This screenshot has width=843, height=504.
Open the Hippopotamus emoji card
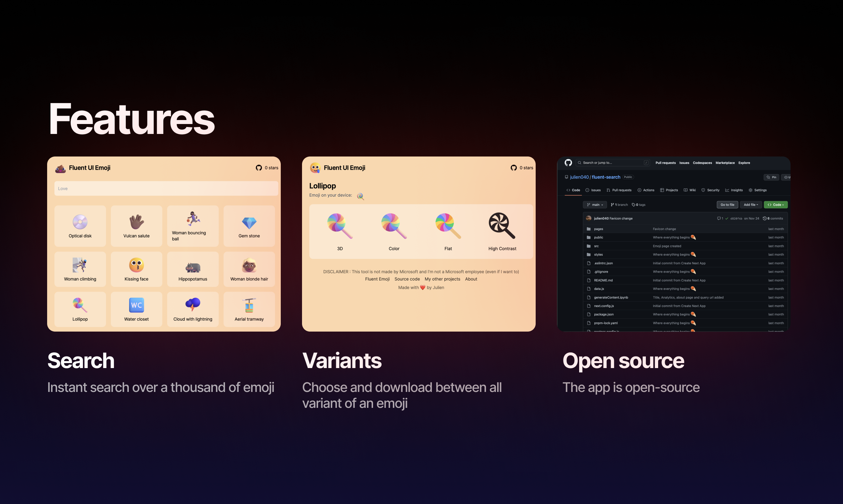193,269
